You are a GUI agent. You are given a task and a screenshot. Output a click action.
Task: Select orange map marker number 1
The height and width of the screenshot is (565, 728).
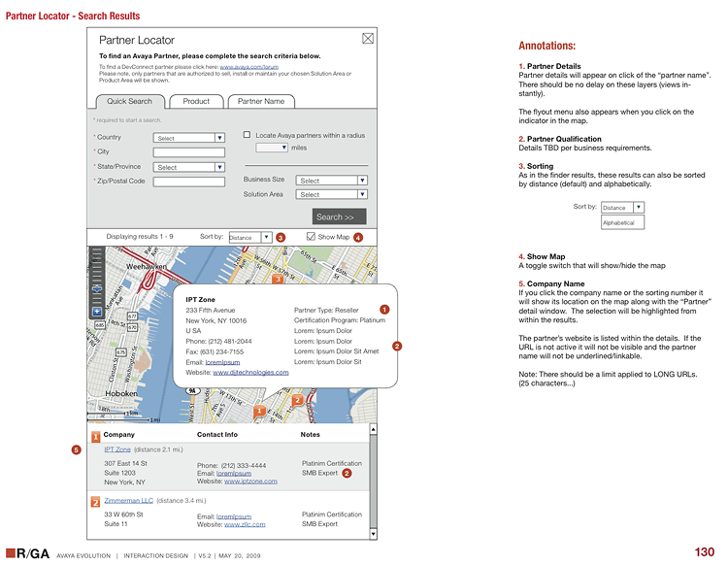259,411
